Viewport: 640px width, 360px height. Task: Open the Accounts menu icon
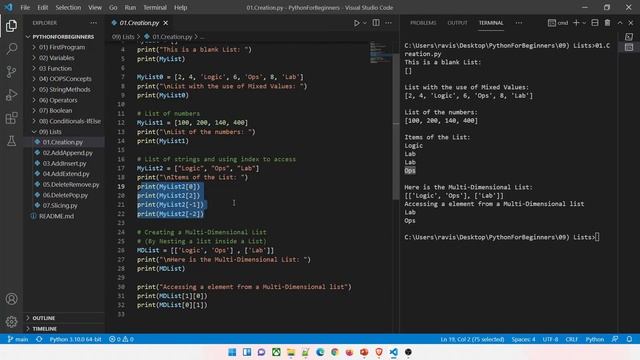11,299
